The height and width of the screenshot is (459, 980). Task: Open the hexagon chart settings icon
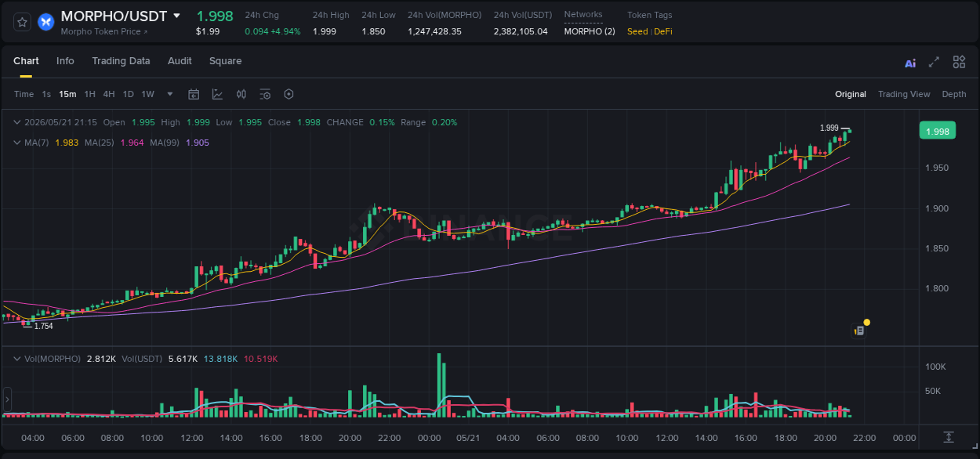(289, 94)
